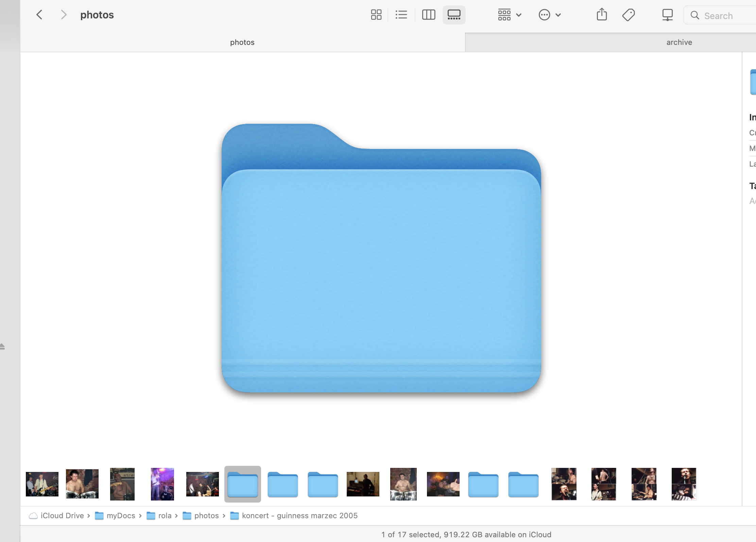Navigate back with the back arrow
756x542 pixels.
(39, 14)
